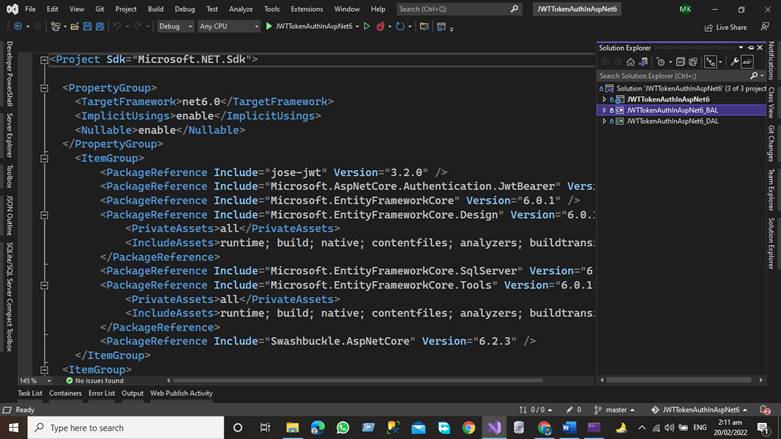Open the Output tab
This screenshot has width=781, height=439.
tap(132, 393)
